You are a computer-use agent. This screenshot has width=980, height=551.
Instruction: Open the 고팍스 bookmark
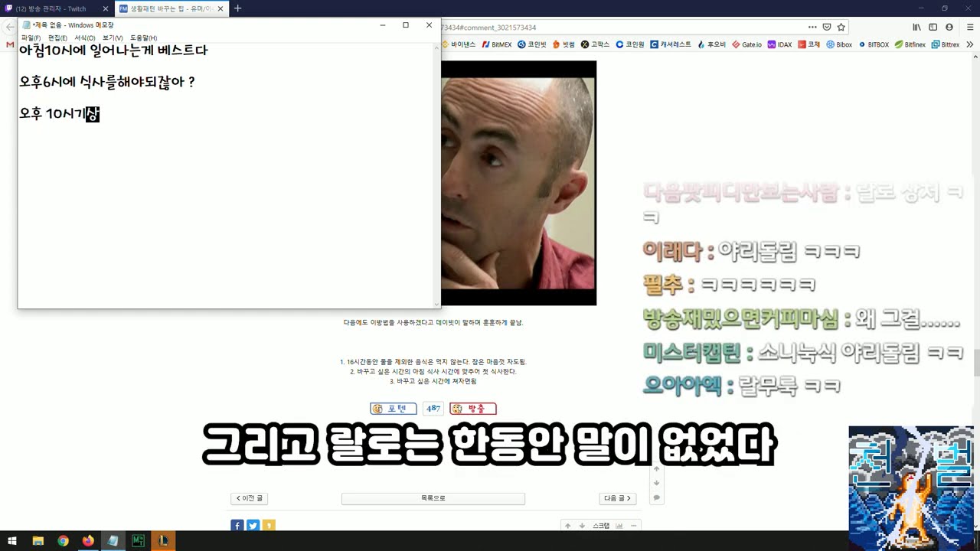pyautogui.click(x=596, y=44)
